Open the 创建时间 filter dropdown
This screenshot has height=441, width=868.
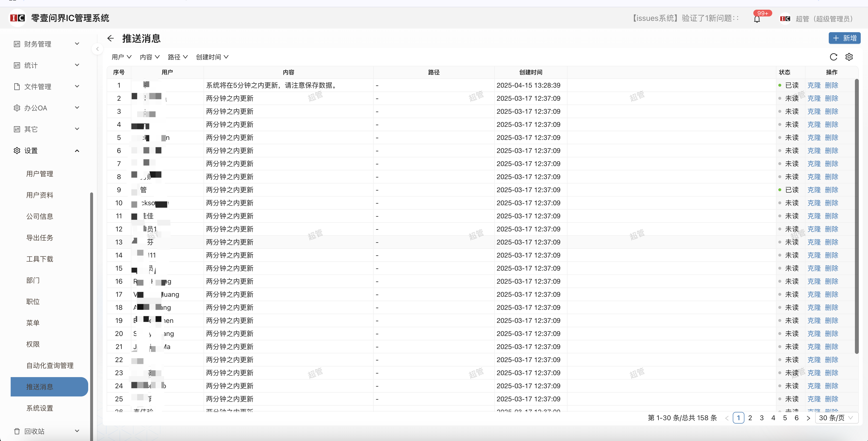[x=212, y=57]
